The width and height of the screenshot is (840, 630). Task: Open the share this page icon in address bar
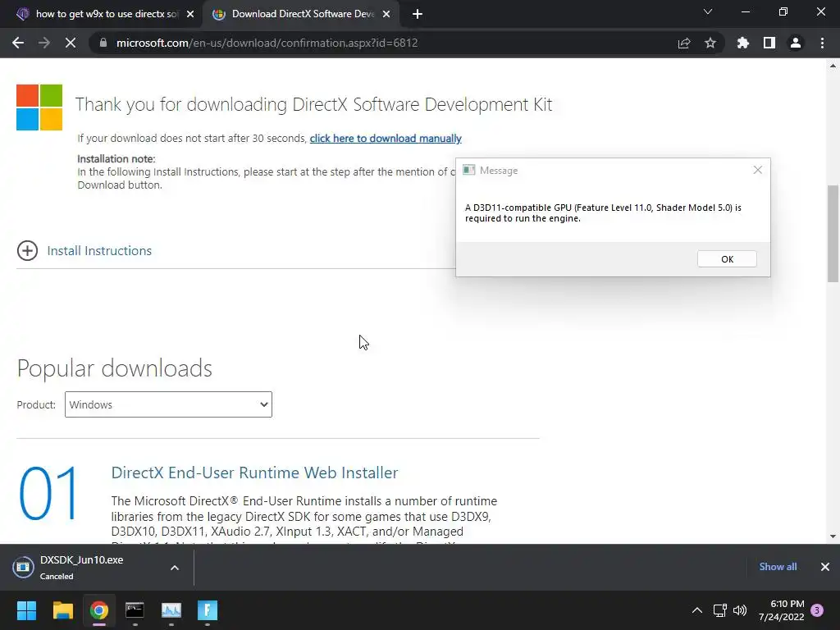(x=684, y=43)
